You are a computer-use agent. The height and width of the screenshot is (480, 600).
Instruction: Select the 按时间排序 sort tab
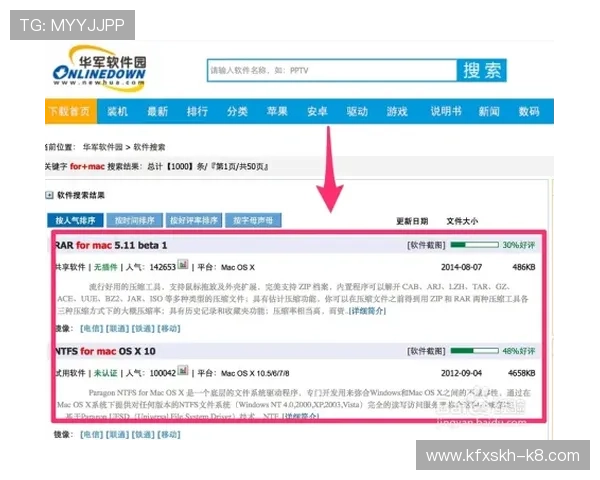click(135, 220)
